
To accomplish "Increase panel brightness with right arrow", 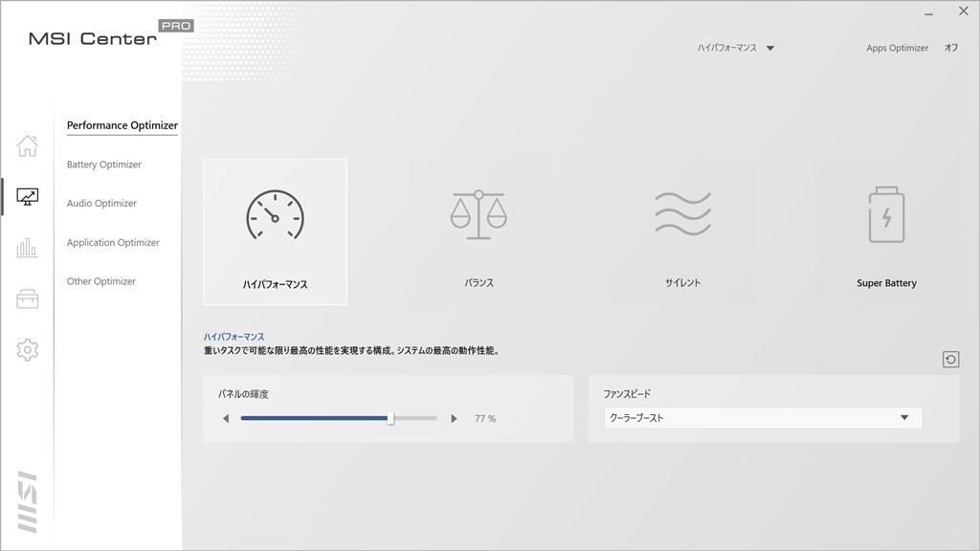I will click(455, 419).
